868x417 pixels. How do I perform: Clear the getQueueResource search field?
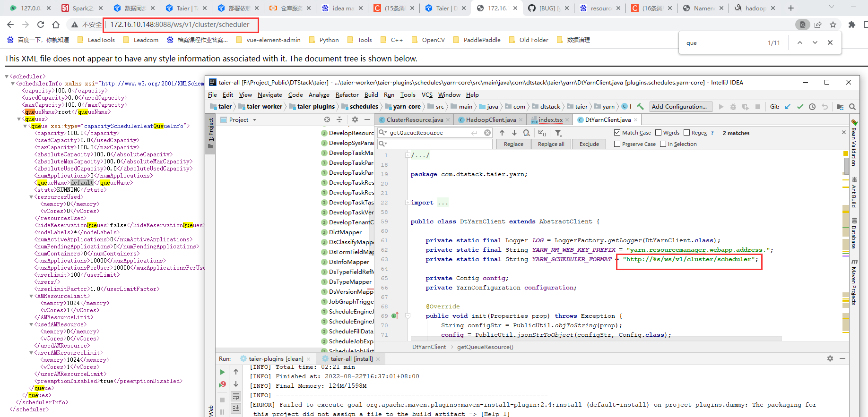pos(487,133)
